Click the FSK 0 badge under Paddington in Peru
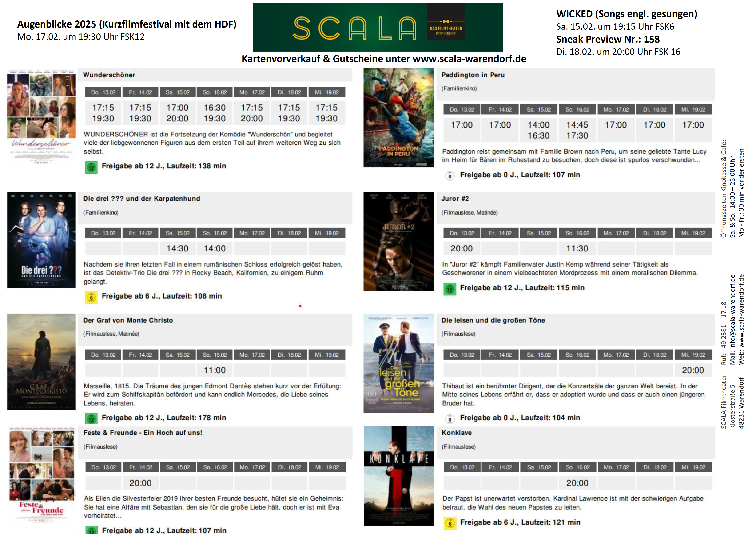 pos(450,176)
